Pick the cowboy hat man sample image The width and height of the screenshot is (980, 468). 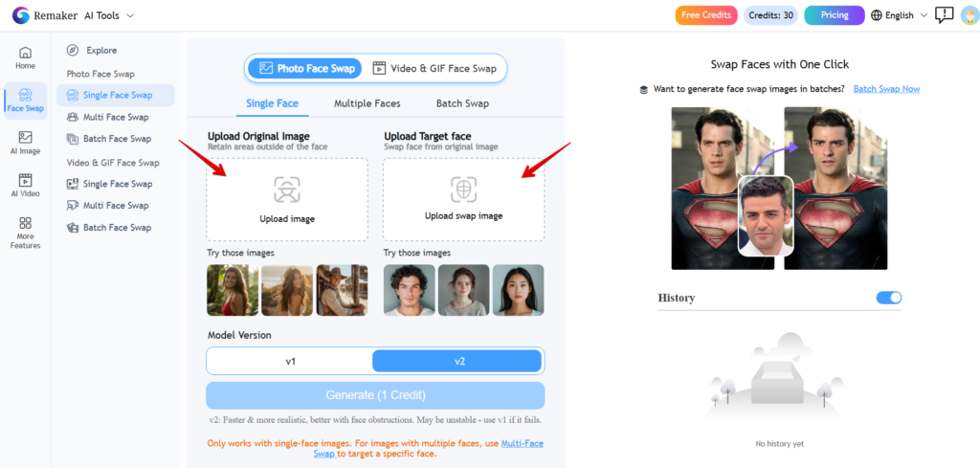tap(342, 290)
